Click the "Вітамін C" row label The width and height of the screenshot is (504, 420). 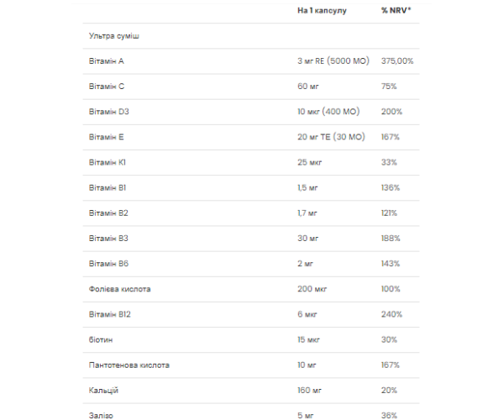tap(107, 87)
